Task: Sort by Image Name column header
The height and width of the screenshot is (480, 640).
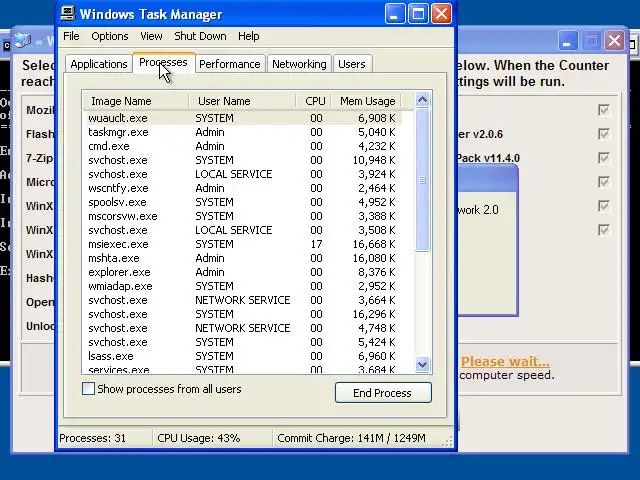Action: [x=136, y=101]
